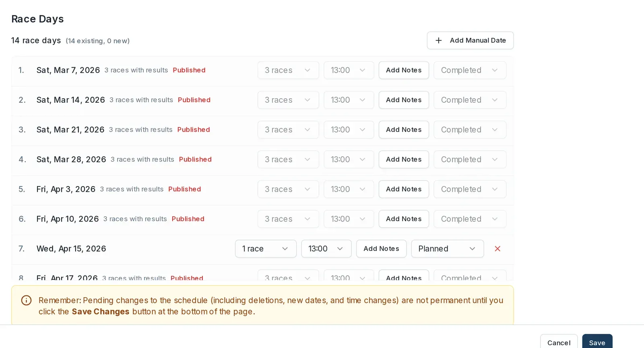Image resolution: width=644 pixels, height=348 pixels.
Task: Open time dropdown for Fri, Apr 3
Action: point(349,189)
